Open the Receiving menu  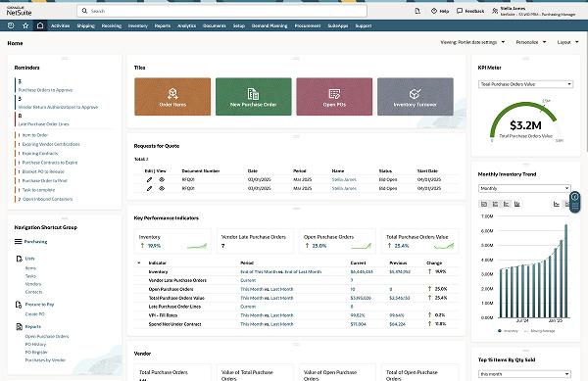click(x=112, y=25)
